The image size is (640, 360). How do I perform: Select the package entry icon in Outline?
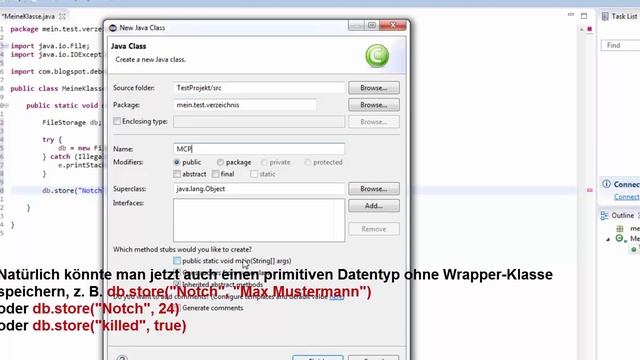620,229
